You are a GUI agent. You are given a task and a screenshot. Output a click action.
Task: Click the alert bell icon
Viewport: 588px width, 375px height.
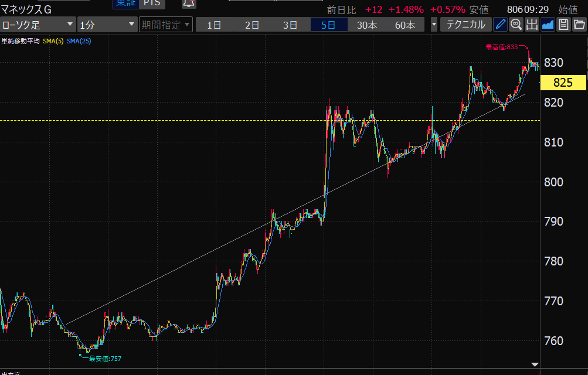click(x=189, y=4)
